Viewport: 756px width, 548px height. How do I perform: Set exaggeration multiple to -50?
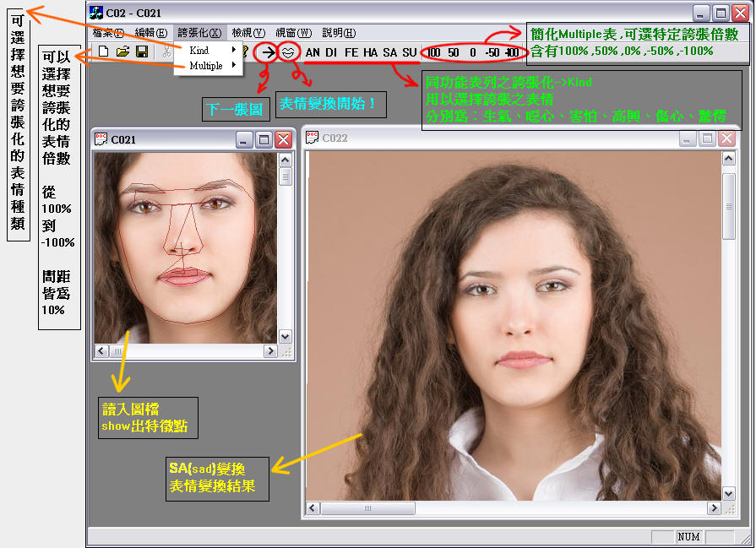[x=491, y=52]
